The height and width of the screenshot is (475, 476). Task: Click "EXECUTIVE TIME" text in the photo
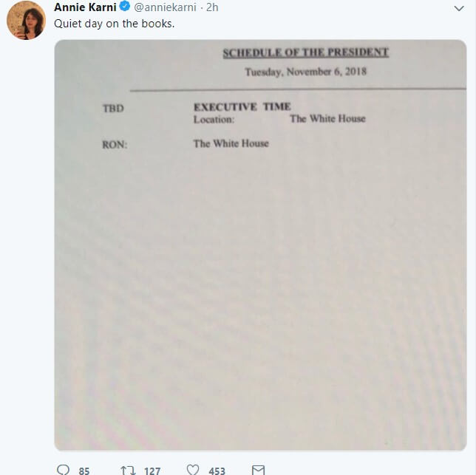(242, 107)
